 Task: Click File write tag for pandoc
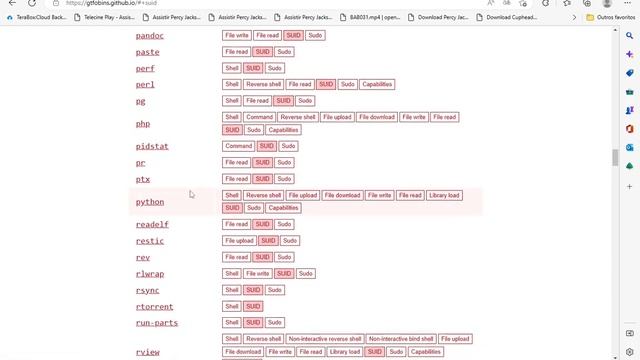237,36
